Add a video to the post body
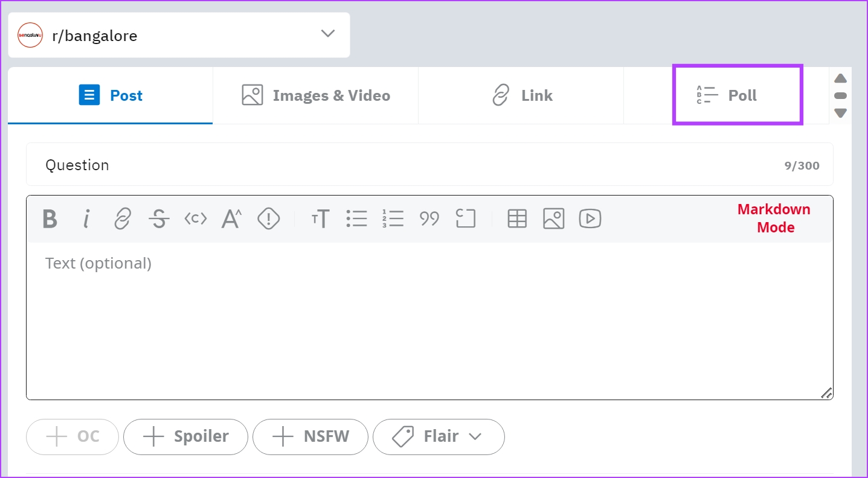 590,218
